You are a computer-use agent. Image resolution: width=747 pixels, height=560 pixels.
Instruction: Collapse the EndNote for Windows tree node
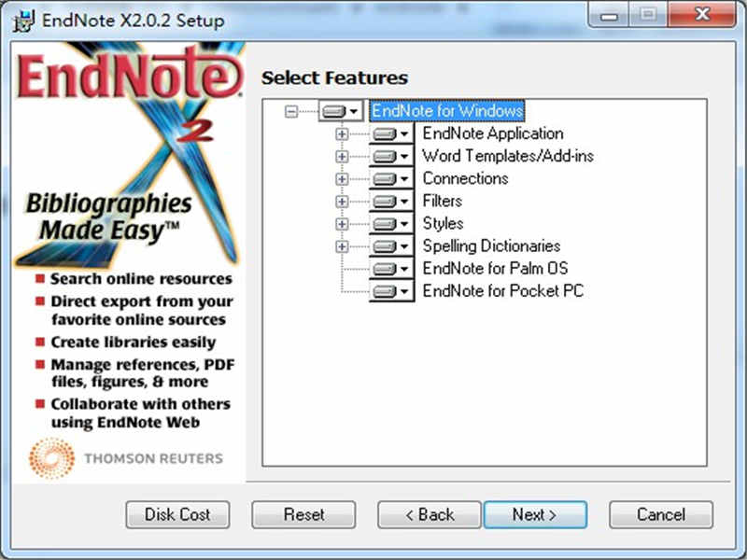(x=291, y=111)
